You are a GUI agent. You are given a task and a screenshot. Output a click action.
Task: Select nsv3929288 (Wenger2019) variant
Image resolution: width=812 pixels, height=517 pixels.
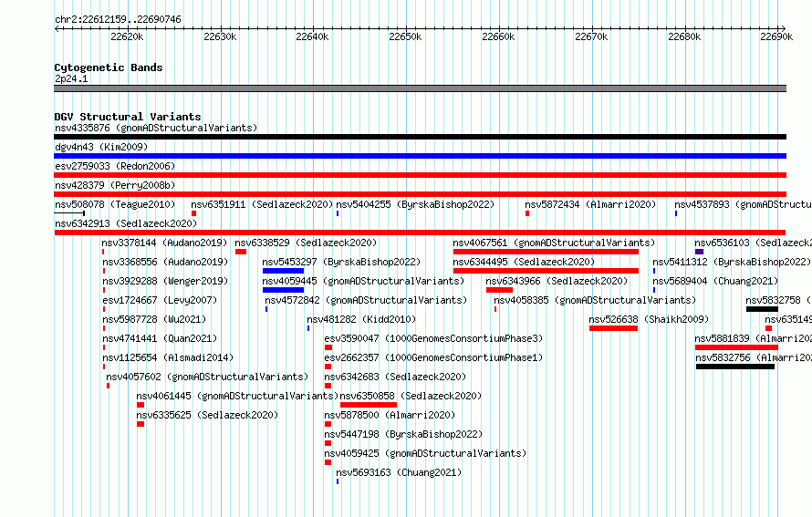pyautogui.click(x=165, y=281)
